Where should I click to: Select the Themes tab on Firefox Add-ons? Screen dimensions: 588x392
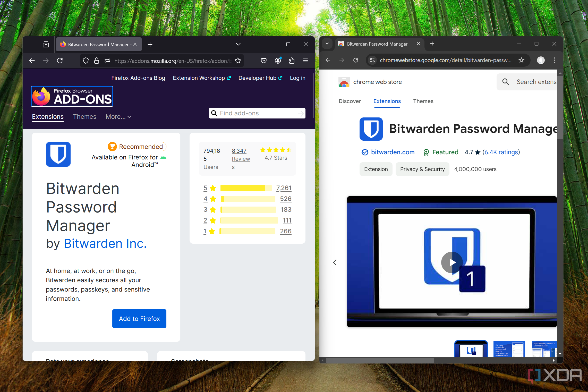click(84, 116)
